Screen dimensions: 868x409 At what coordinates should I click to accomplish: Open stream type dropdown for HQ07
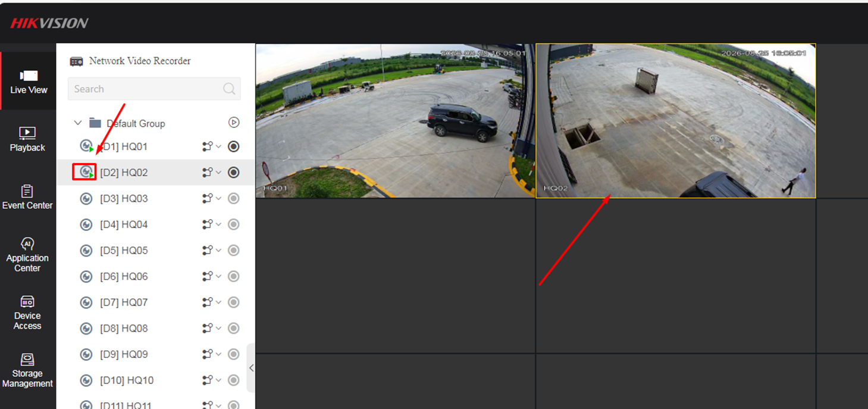pyautogui.click(x=211, y=302)
